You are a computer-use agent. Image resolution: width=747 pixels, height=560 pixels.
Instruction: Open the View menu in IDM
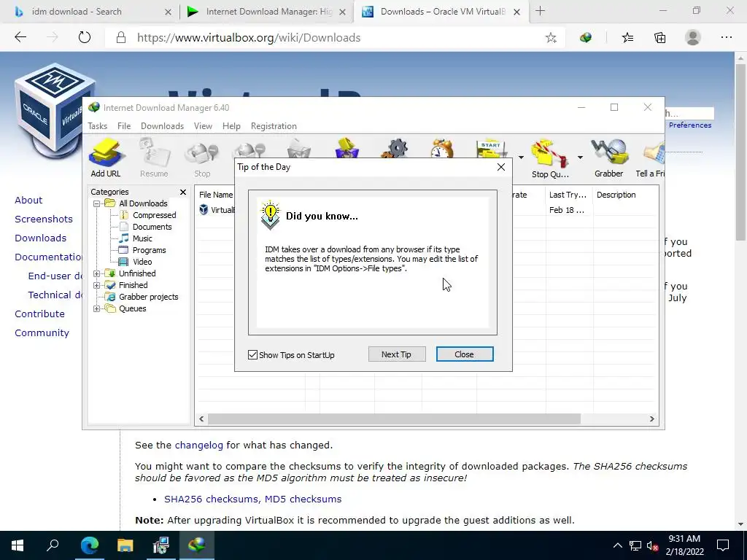(203, 126)
